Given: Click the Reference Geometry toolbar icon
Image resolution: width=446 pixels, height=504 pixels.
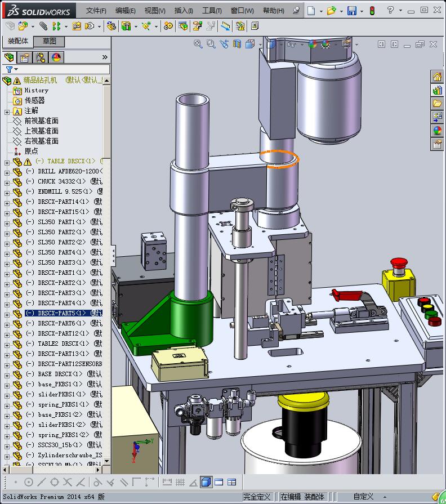Looking at the screenshot, I should [x=146, y=26].
